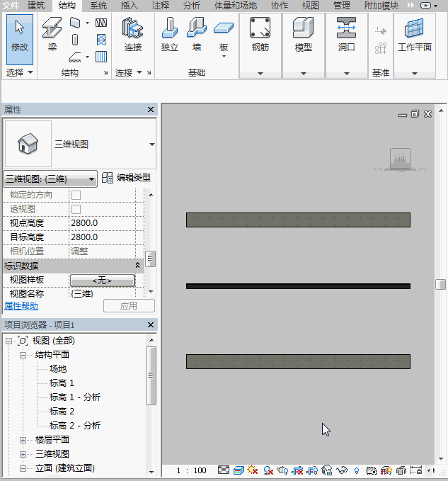Toggle the 锁定的方向 checkbox

[76, 195]
